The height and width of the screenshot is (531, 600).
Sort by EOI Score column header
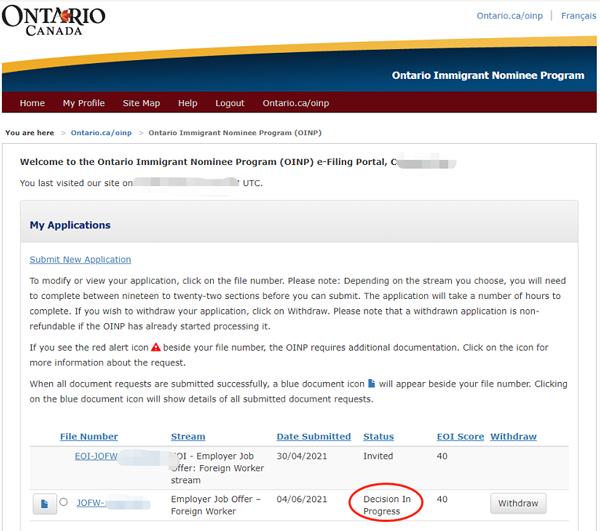click(458, 437)
